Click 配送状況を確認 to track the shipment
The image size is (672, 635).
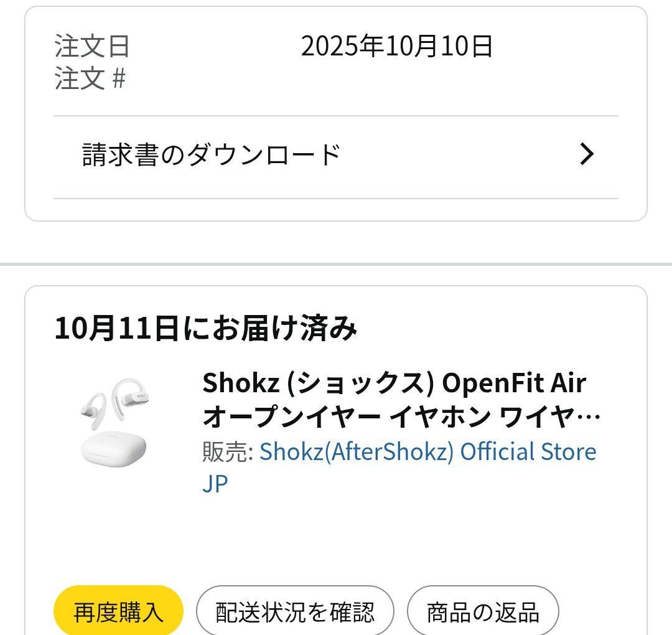[295, 612]
